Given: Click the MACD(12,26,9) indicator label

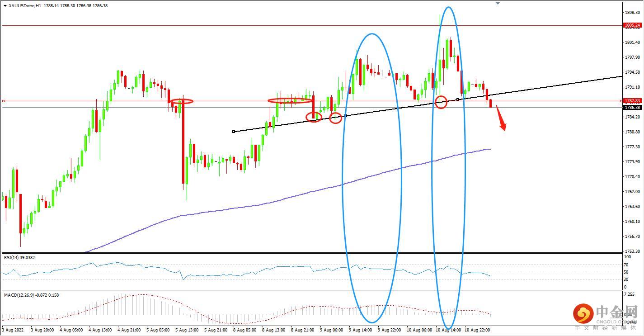Looking at the screenshot, I should coord(31,295).
